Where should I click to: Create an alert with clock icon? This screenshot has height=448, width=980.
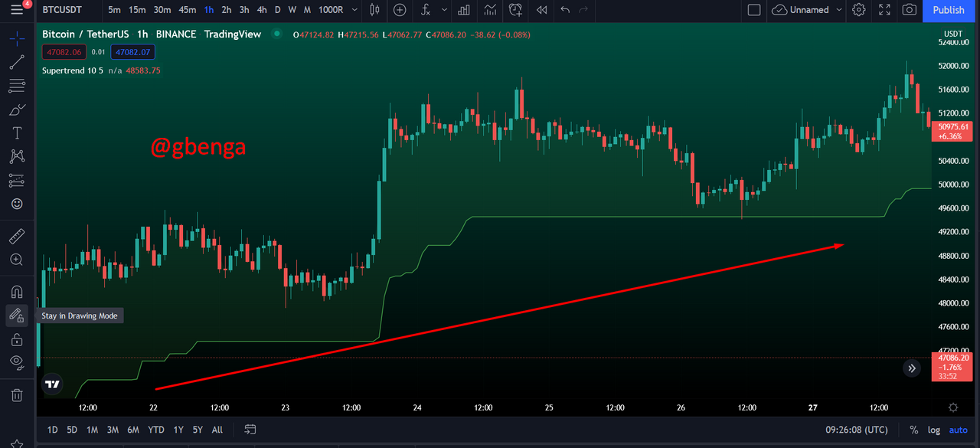[516, 10]
